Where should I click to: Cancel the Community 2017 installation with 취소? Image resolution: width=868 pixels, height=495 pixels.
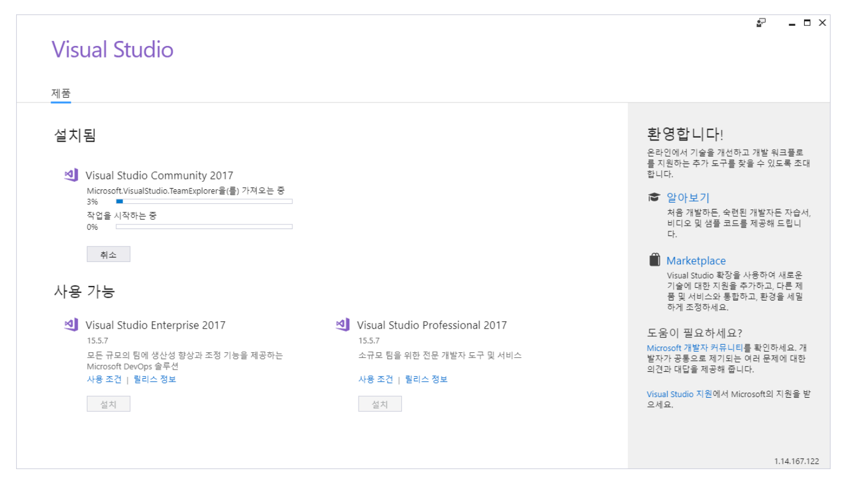(x=108, y=254)
